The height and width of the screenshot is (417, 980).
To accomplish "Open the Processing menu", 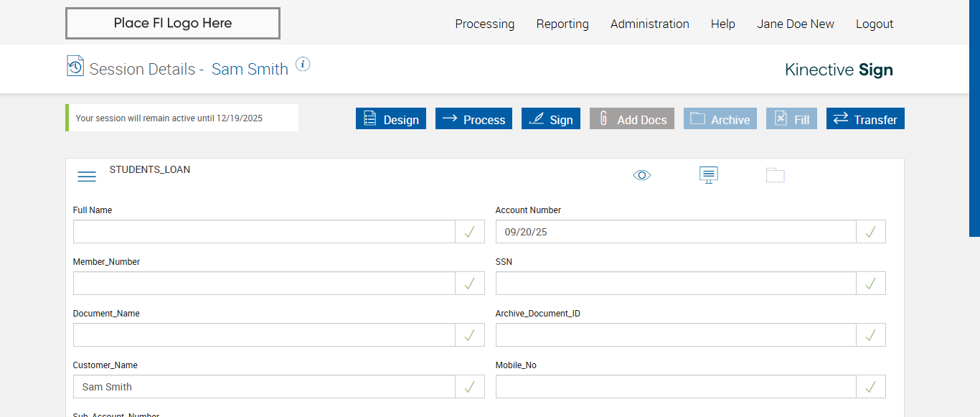I will 485,24.
